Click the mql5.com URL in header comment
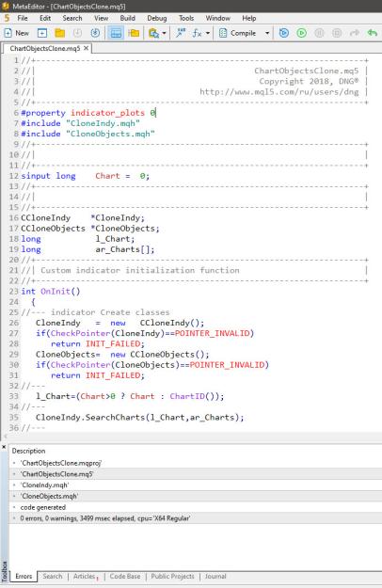The height and width of the screenshot is (588, 382). [279, 92]
